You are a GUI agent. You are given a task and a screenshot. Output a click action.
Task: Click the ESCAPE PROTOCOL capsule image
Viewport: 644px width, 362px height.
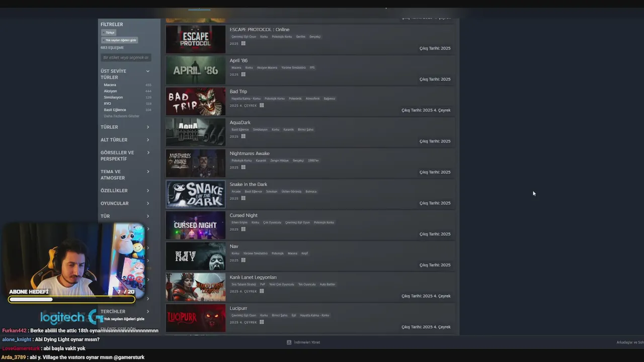point(196,39)
